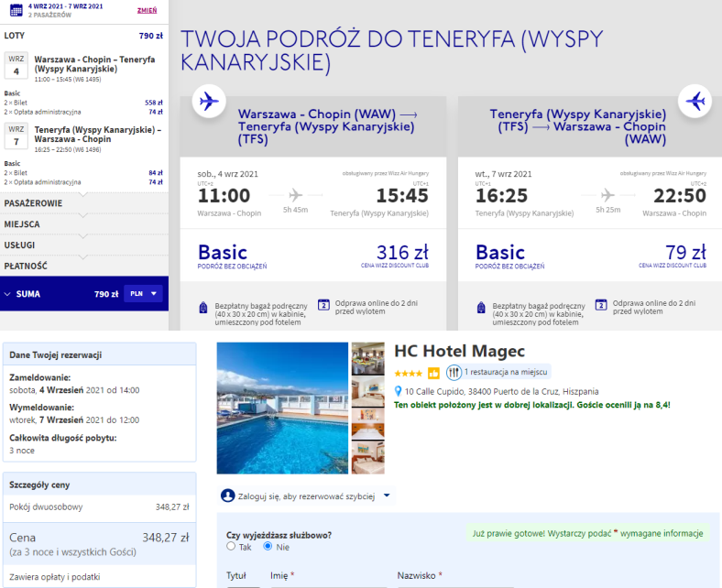Image resolution: width=722 pixels, height=588 pixels.
Task: Click the WRZ 7 date badge
Action: click(16, 136)
